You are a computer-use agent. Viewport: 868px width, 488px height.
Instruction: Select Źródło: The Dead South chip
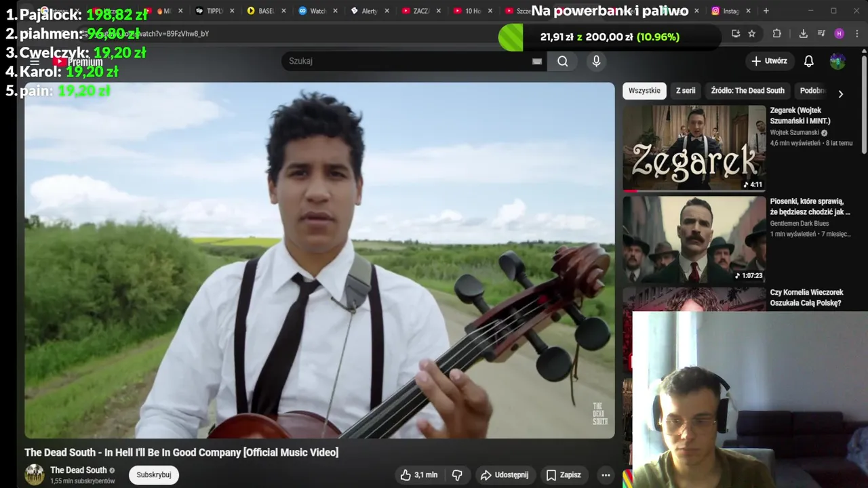[x=748, y=91]
